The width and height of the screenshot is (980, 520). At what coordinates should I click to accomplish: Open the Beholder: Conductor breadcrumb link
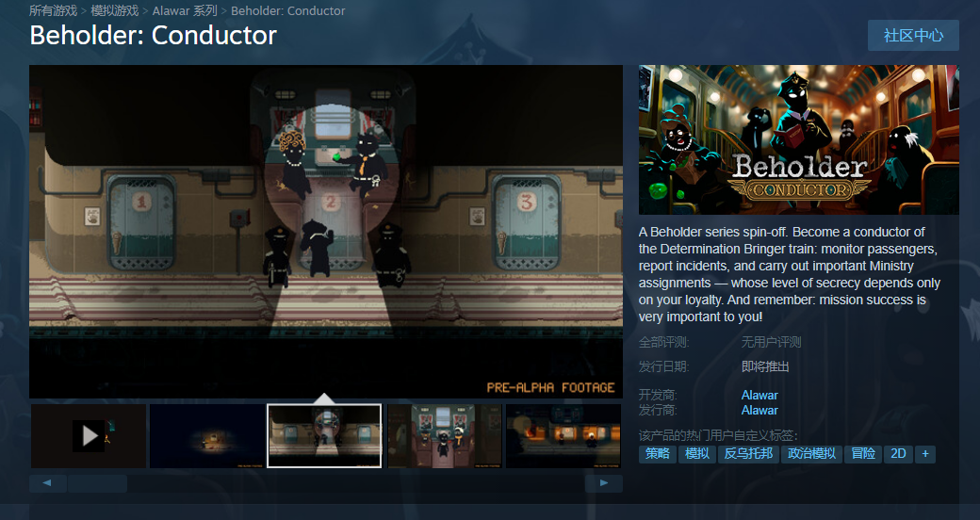click(x=288, y=10)
